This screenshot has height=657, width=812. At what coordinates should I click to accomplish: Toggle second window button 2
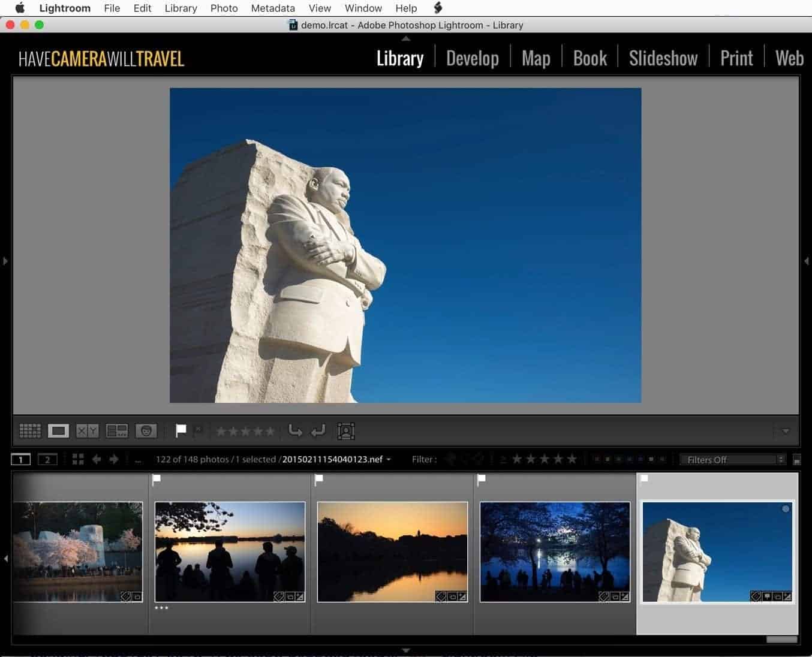coord(47,460)
